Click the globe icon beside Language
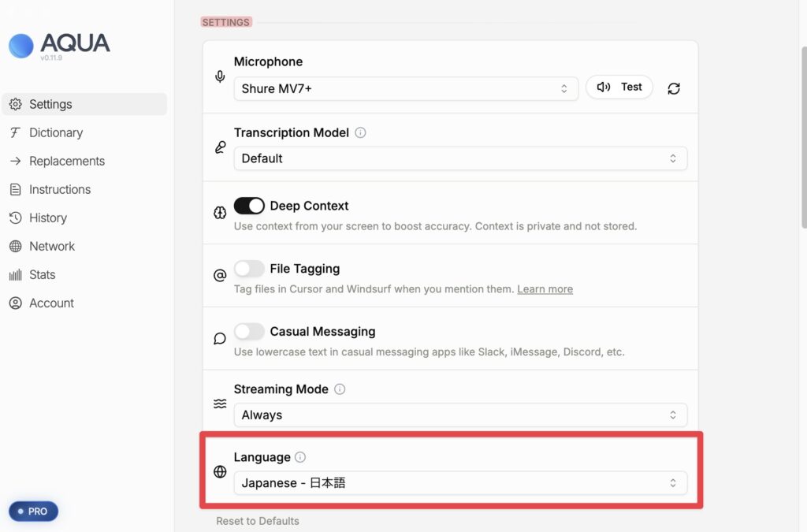The height and width of the screenshot is (532, 807). pyautogui.click(x=220, y=472)
